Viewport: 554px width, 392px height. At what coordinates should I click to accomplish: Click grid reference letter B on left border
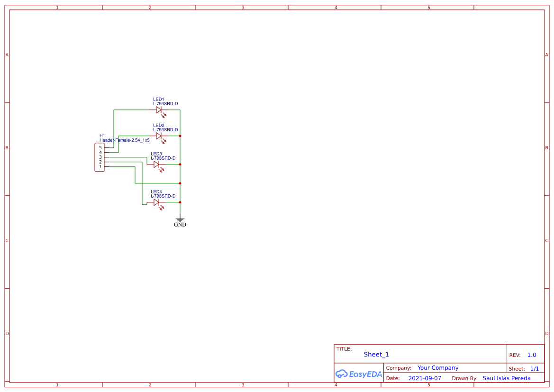pos(6,147)
